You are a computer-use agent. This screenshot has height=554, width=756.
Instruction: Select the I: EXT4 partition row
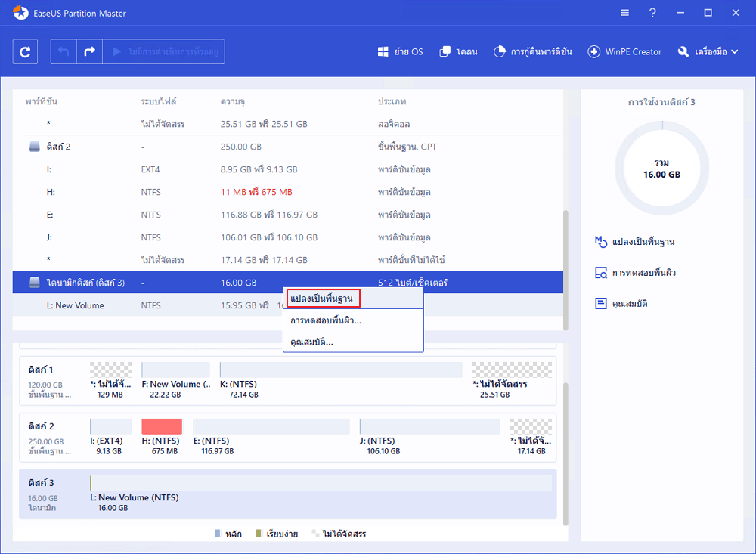tap(288, 169)
